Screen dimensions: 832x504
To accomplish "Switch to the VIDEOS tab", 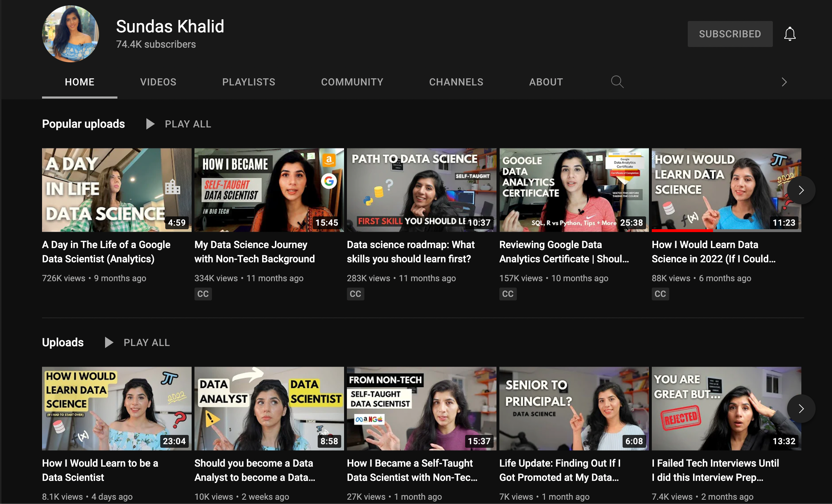I will [x=158, y=82].
